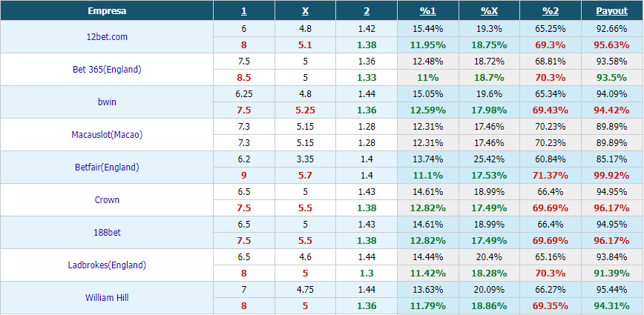Sort by the Payout column header

[x=612, y=11]
